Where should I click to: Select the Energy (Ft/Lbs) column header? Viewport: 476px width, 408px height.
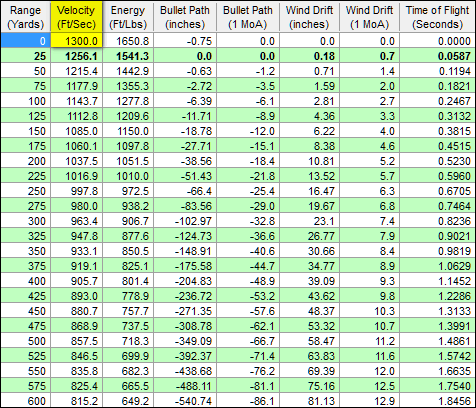pos(128,18)
